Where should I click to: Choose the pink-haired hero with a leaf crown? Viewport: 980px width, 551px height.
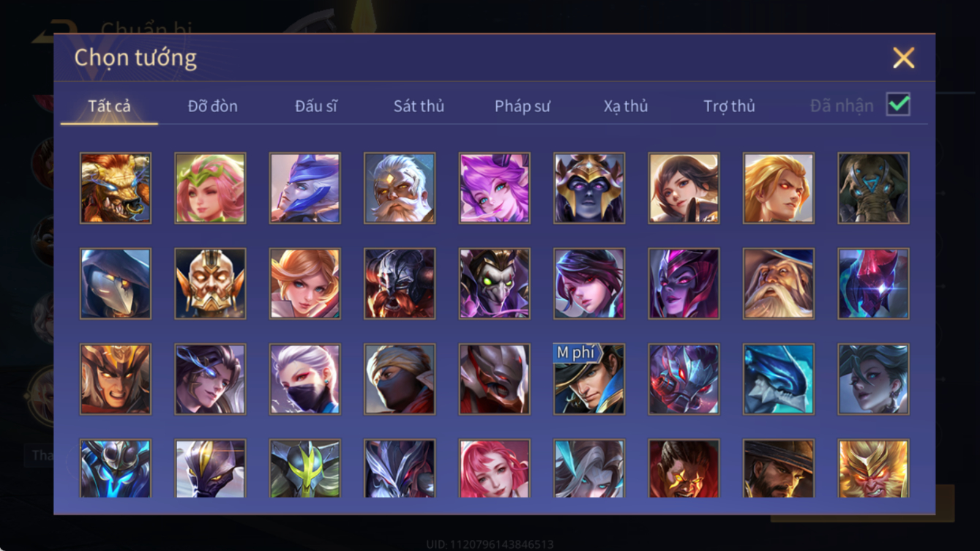coord(210,188)
